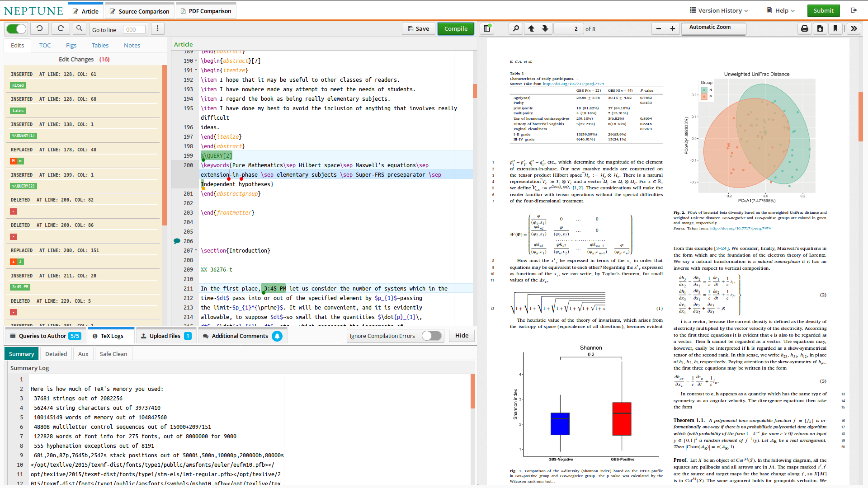This screenshot has height=488, width=868.
Task: Switch to the Source Comparison tab
Action: 139,11
